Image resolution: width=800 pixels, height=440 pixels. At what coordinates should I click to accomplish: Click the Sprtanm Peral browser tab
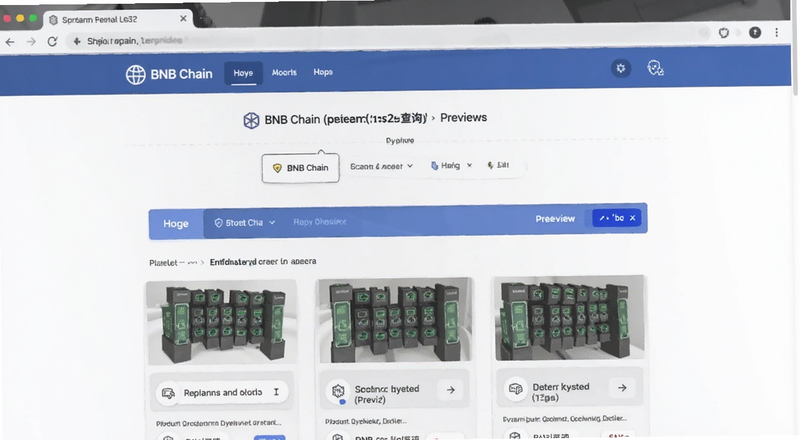117,19
